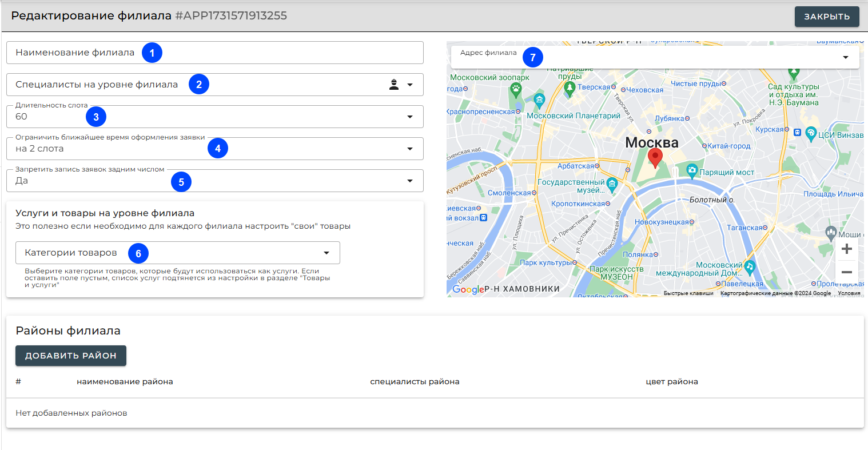Open the Ограничить ближайшее время оформления заявки dropdown
Viewport: 868px width, 450px height.
[215, 149]
